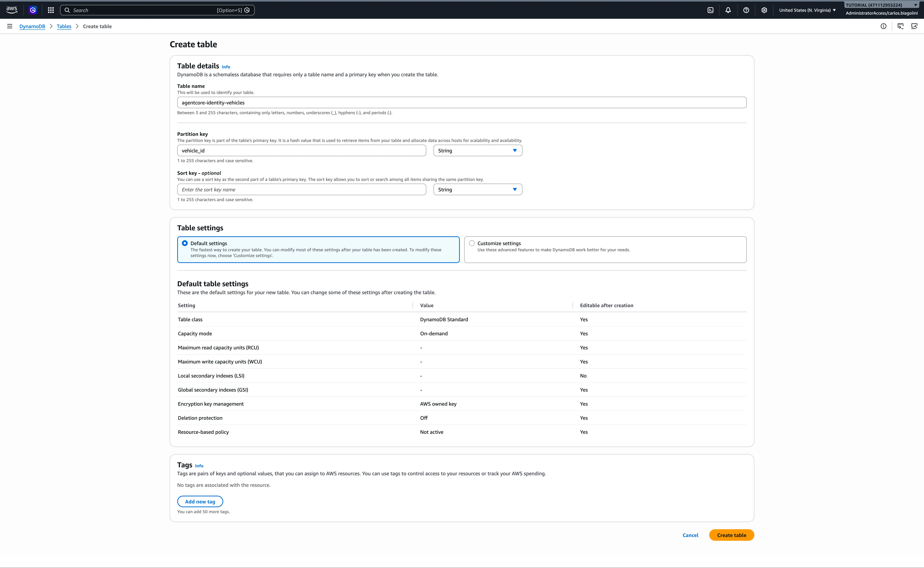
Task: Open the services grid menu
Action: coord(51,10)
